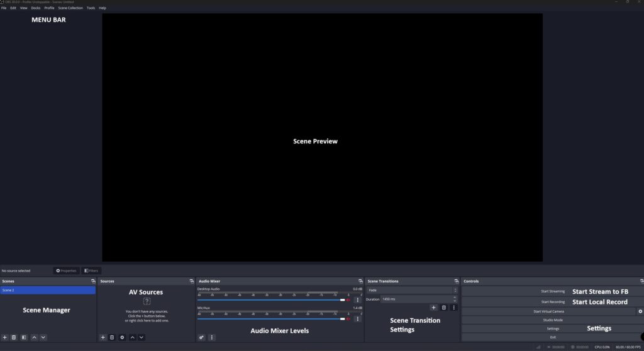Mute Desktop Audio with its speaker icon
The height and width of the screenshot is (351, 644).
348,300
